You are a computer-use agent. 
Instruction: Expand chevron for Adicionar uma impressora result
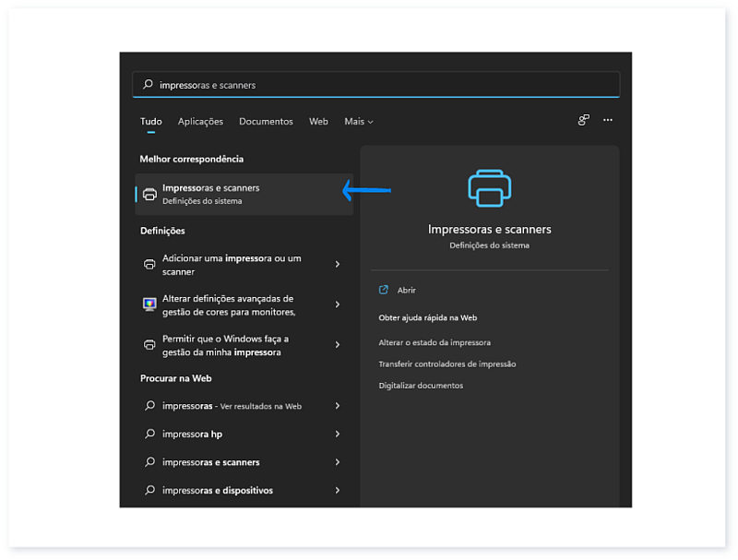coord(338,265)
